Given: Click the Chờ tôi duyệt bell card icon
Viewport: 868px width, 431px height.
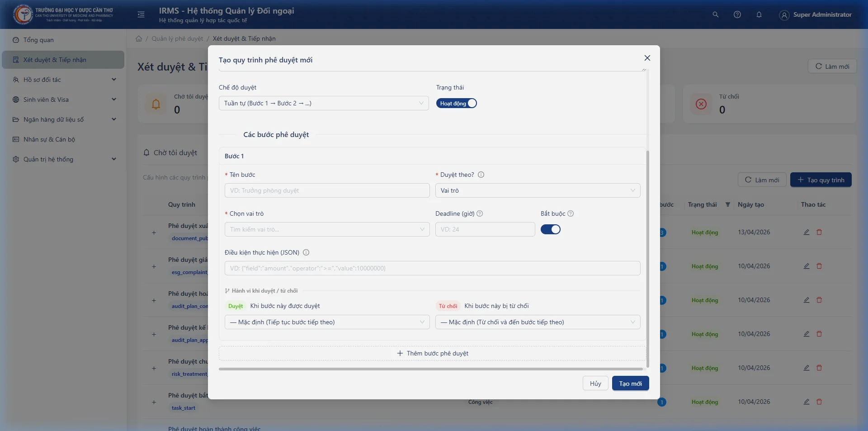Looking at the screenshot, I should click(x=156, y=104).
